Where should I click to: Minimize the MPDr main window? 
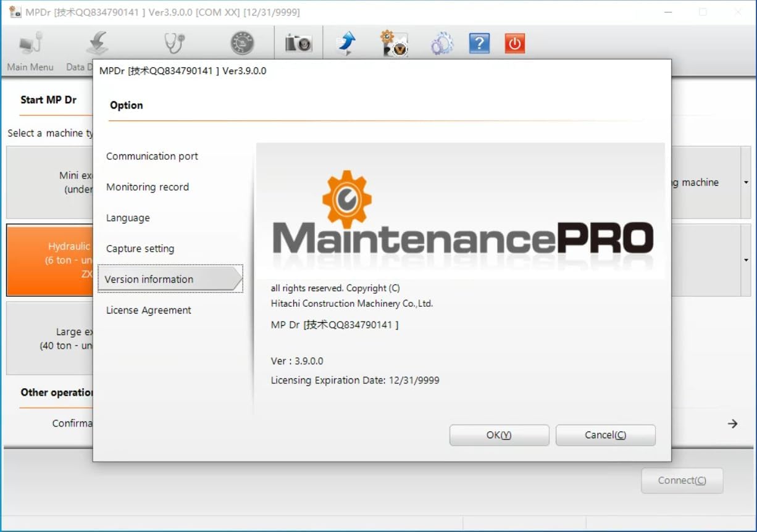(668, 12)
